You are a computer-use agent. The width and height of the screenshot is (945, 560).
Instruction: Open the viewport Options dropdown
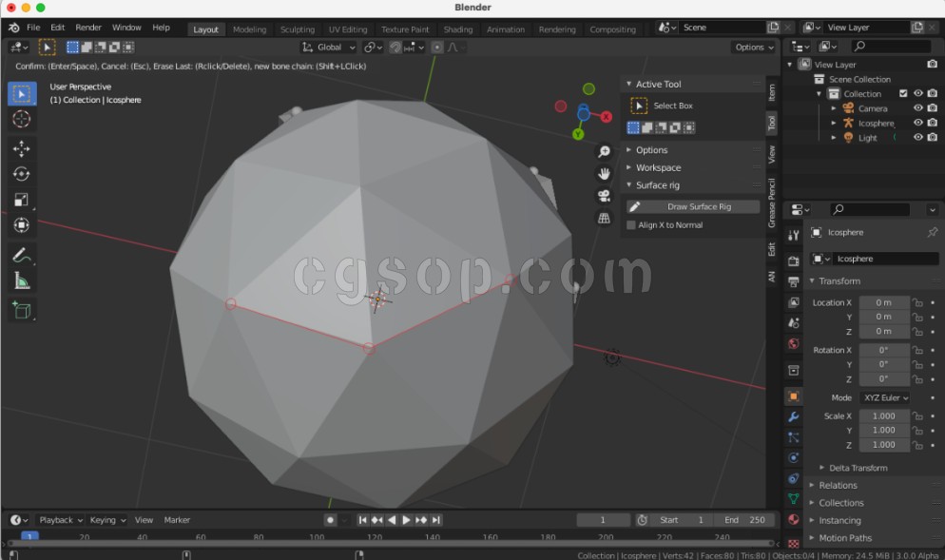pyautogui.click(x=754, y=47)
